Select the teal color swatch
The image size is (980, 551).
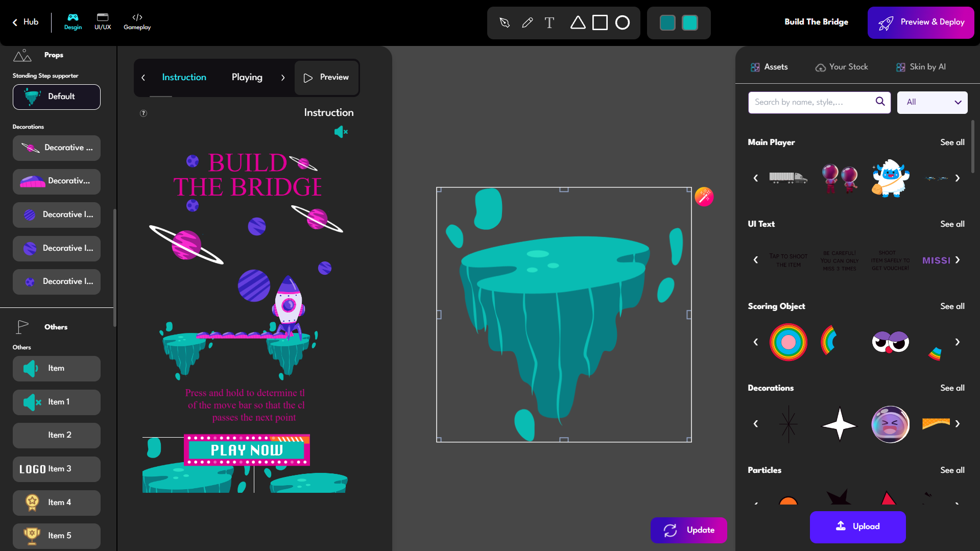[x=667, y=22]
